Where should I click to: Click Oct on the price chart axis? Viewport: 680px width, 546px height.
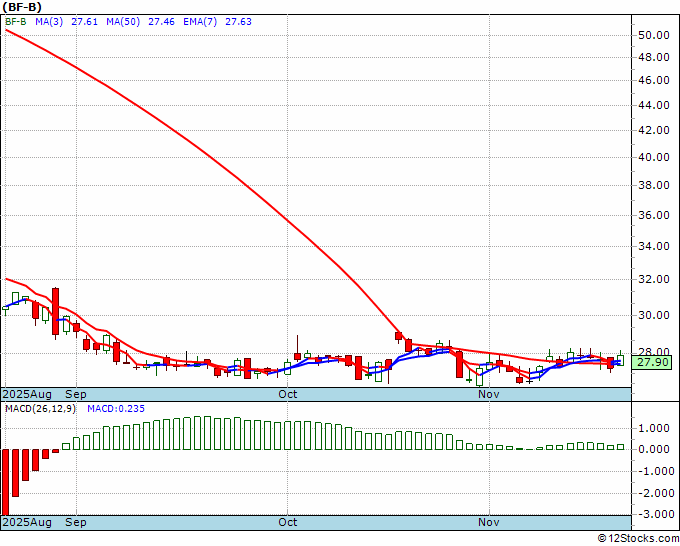click(x=288, y=394)
